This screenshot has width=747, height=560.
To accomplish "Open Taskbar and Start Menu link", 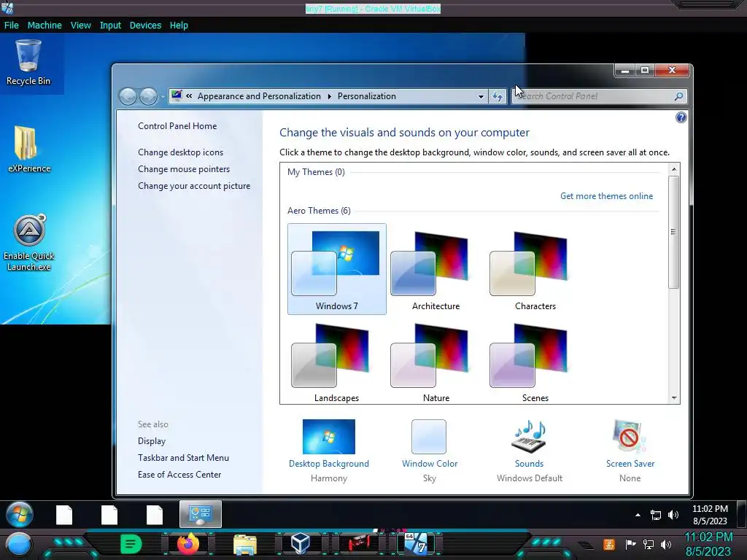I will tap(183, 458).
